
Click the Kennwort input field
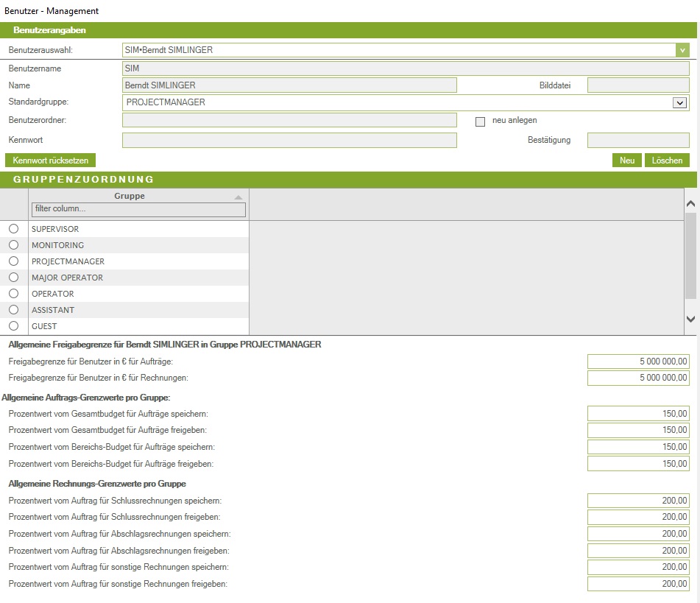pyautogui.click(x=289, y=141)
